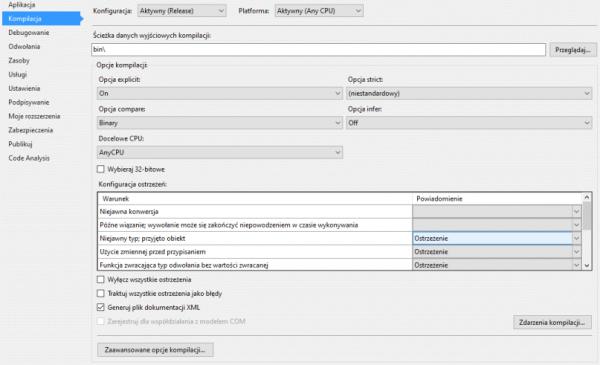The image size is (600, 365).
Task: Enable the Wybieraj 32-bitowe checkbox
Action: 101,169
